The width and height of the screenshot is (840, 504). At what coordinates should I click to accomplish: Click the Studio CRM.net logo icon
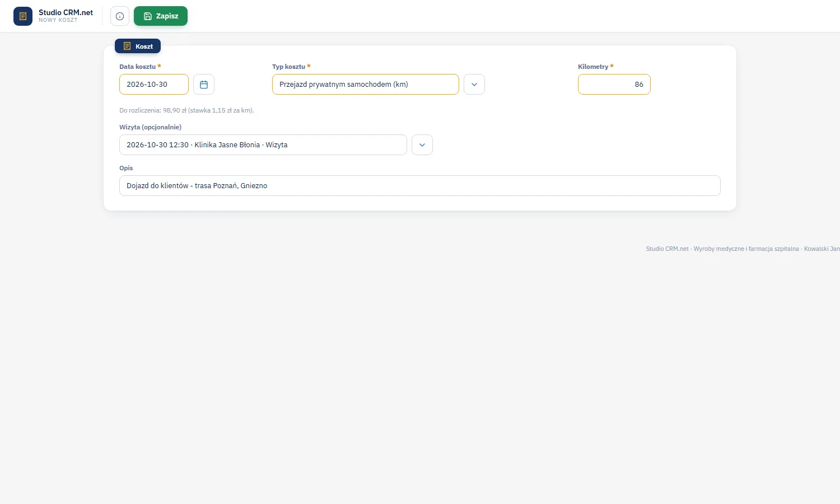click(23, 16)
